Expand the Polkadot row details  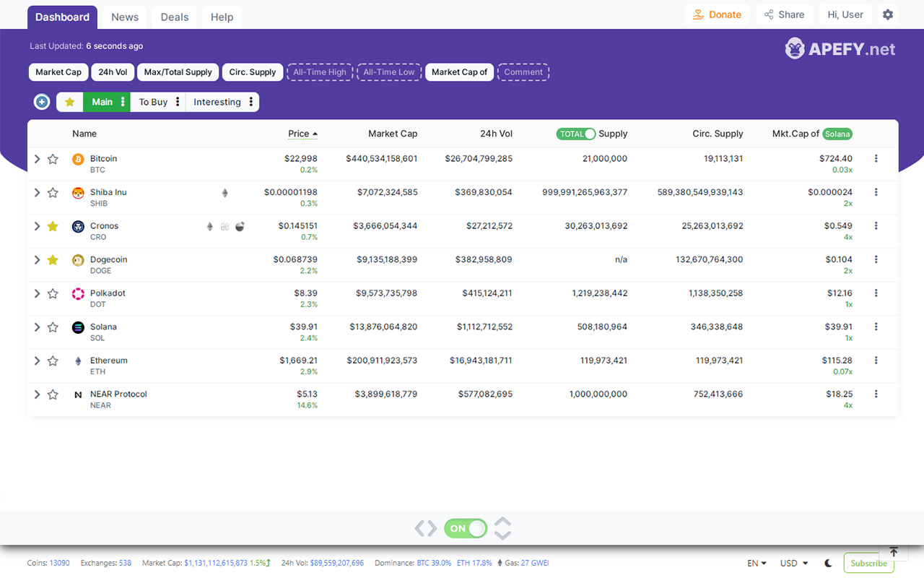pyautogui.click(x=37, y=293)
